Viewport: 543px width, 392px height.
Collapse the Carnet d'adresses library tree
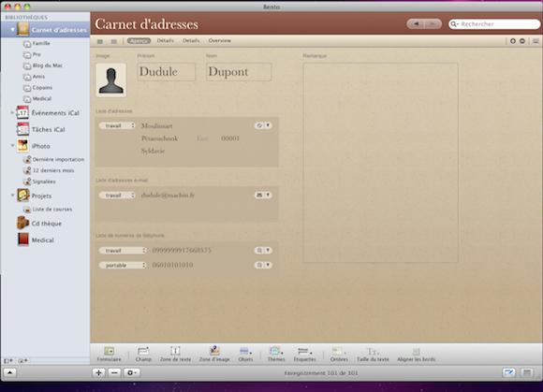tap(12, 29)
